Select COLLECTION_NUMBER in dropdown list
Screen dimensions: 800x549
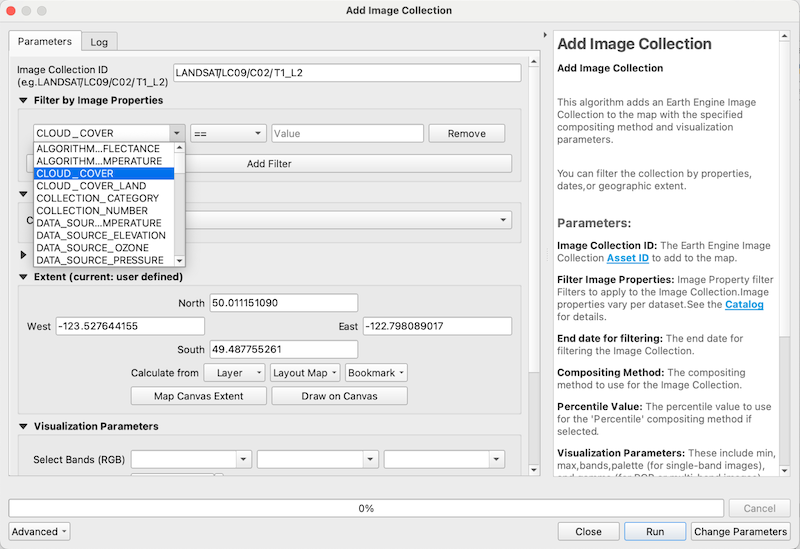click(104, 211)
